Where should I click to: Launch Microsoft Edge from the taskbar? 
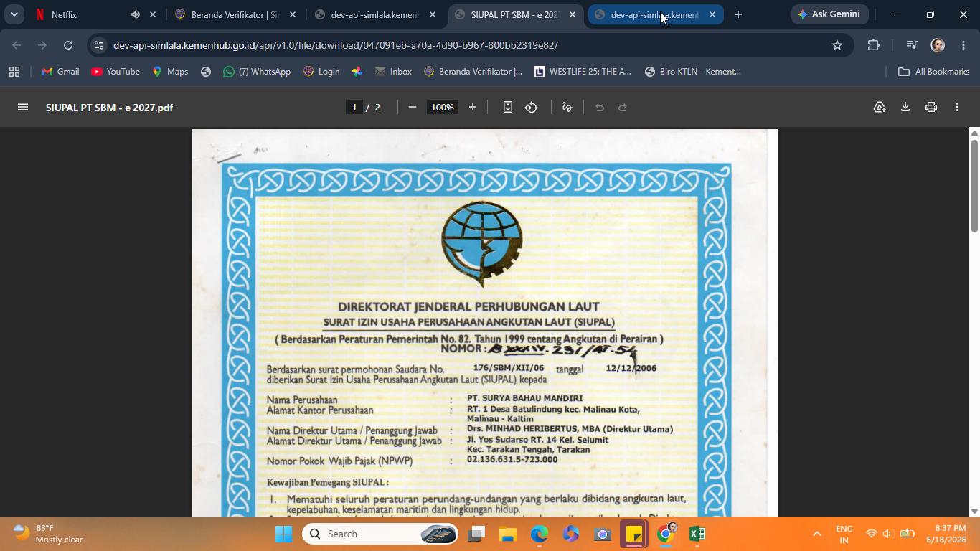[x=540, y=534]
